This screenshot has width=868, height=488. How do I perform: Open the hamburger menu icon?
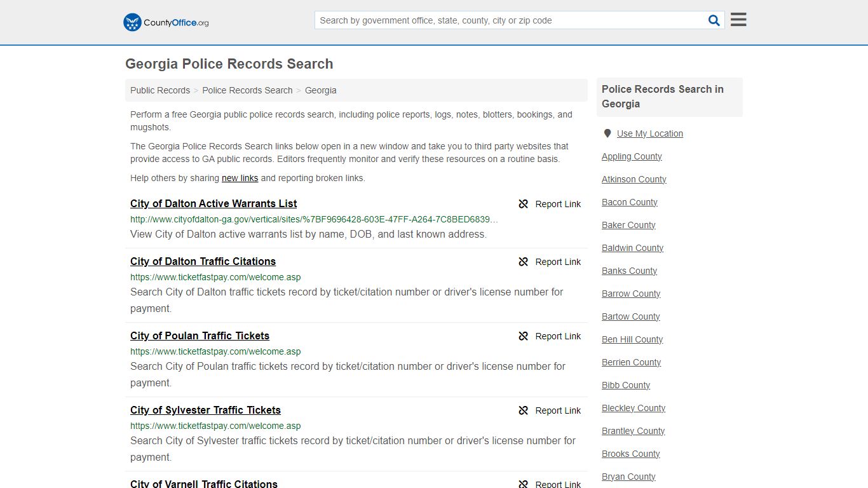[x=738, y=20]
